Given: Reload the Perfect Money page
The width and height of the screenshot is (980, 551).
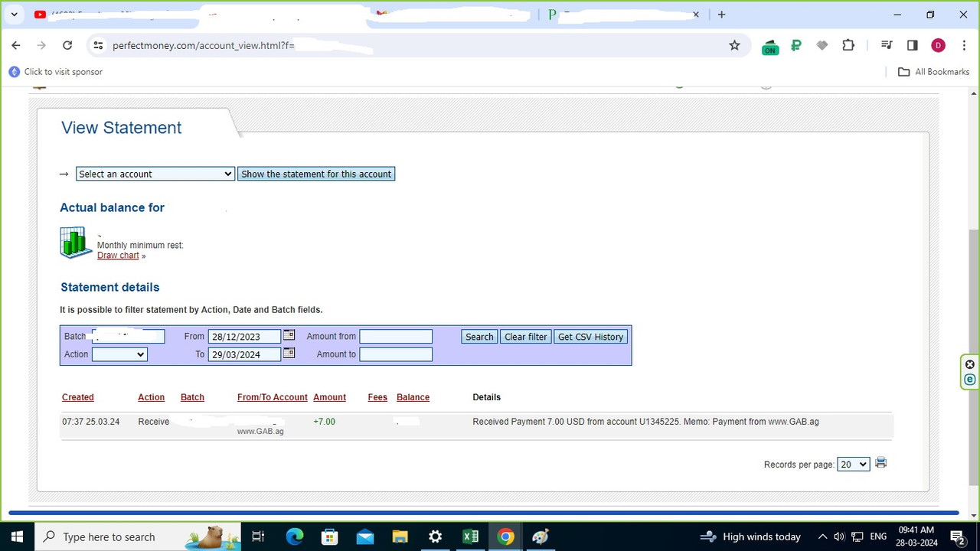Looking at the screenshot, I should click(x=67, y=45).
